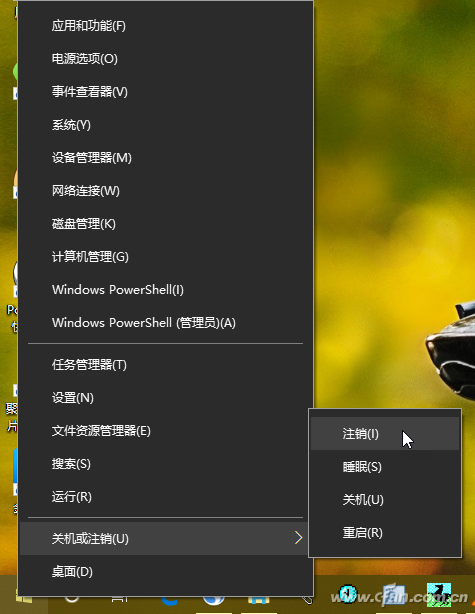Expand 关机或注销(U) submenu

pos(165,538)
